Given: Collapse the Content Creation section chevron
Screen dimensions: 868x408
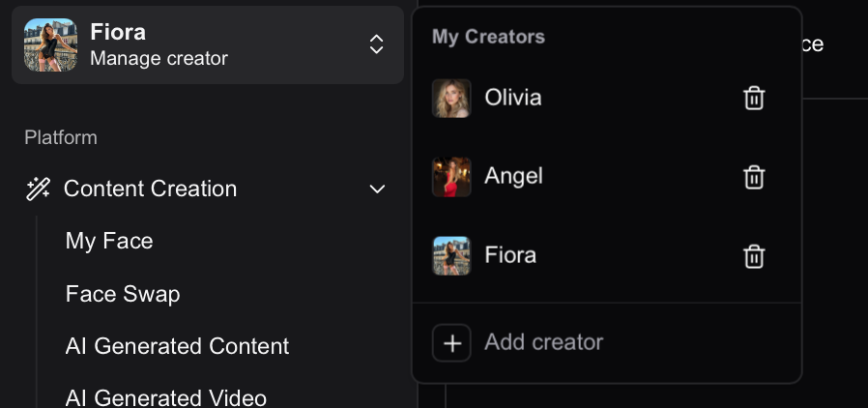Looking at the screenshot, I should 377,189.
